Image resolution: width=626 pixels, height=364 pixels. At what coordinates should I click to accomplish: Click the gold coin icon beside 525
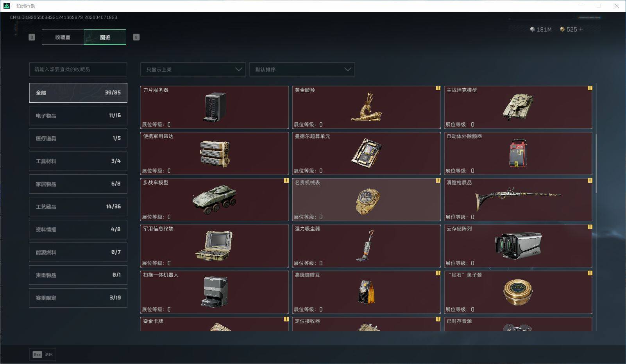point(562,29)
